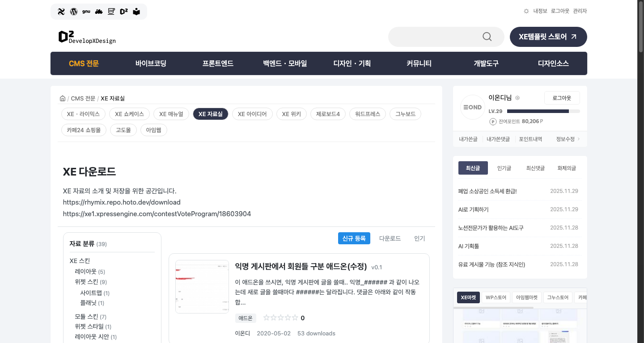The image size is (644, 343).
Task: Toggle light/dark mode sun icon
Action: point(526,11)
